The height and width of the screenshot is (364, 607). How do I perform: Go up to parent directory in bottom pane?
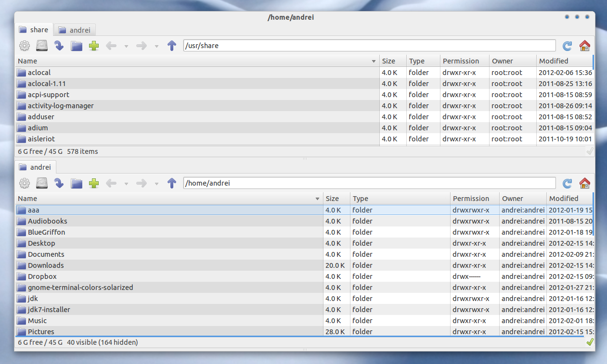172,183
